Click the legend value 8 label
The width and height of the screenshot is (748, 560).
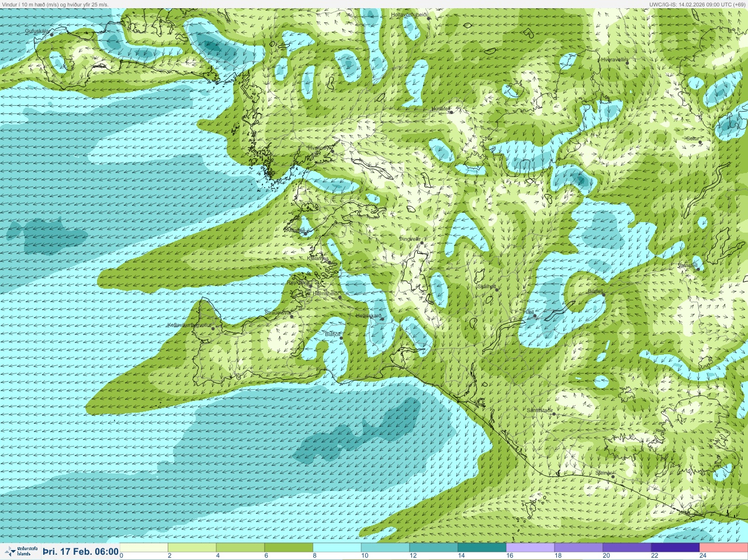click(x=315, y=556)
